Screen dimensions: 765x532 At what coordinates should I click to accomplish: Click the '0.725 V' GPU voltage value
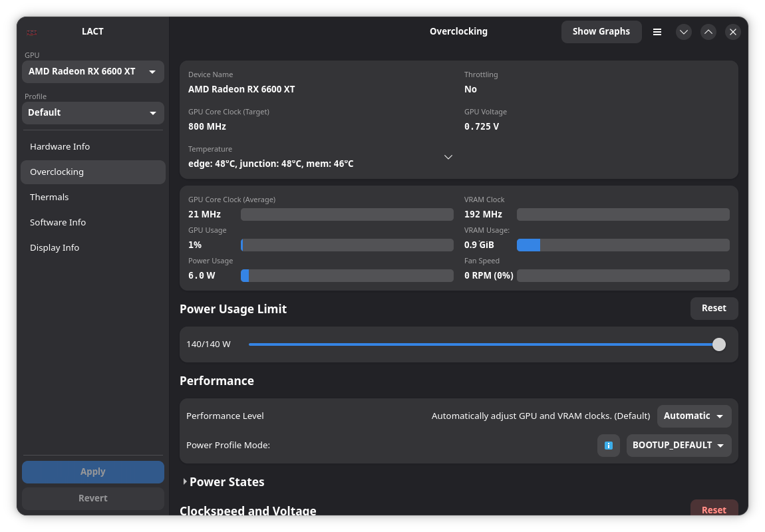(x=482, y=127)
